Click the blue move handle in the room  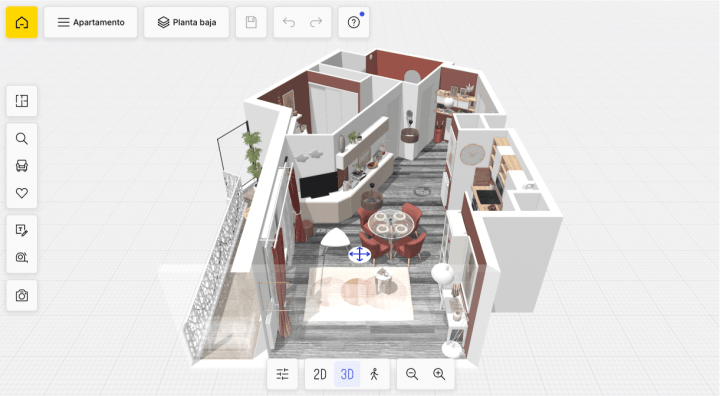click(360, 254)
